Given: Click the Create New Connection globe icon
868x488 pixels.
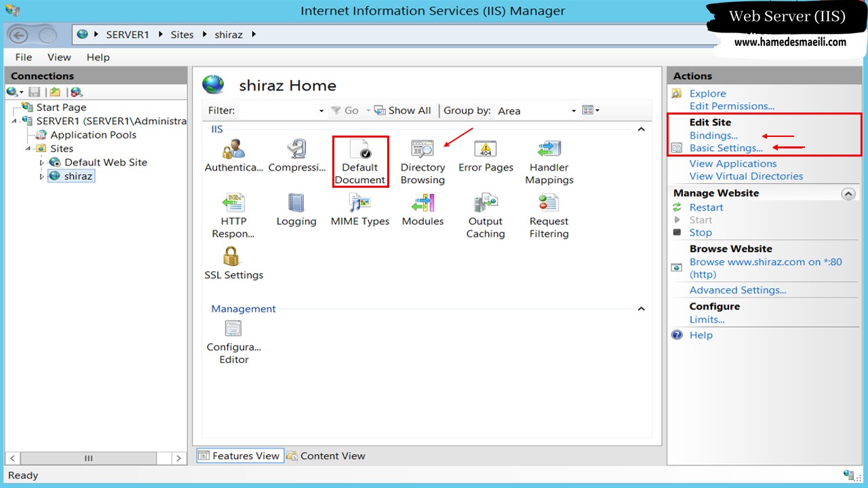Looking at the screenshot, I should tap(12, 91).
